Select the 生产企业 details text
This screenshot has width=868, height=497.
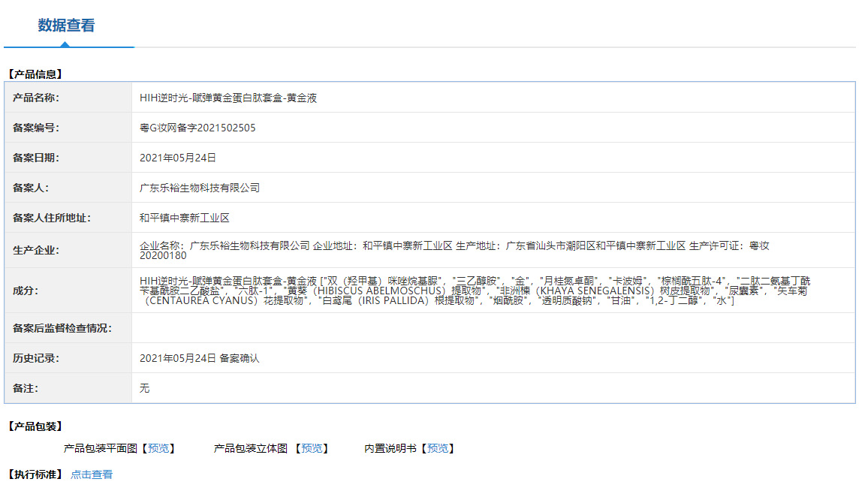click(x=454, y=250)
